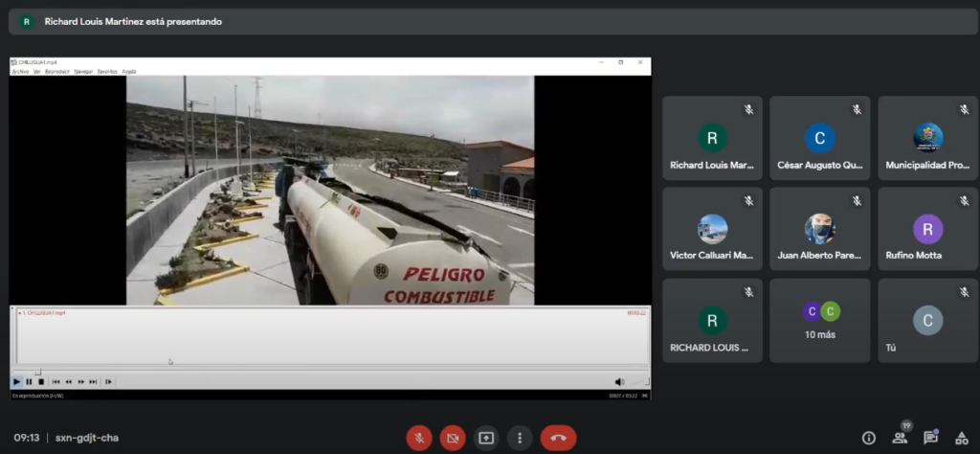Show the participants list with 19 badge
This screenshot has width=980, height=454.
[x=900, y=438]
